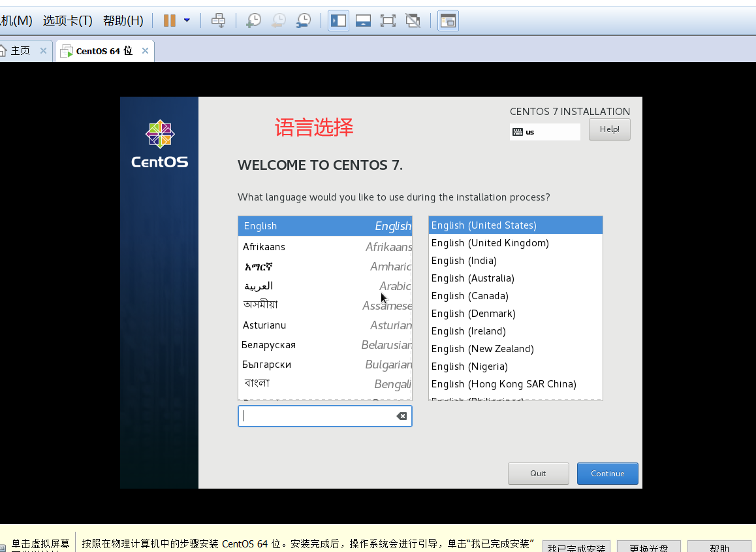
Task: Toggle the library sidebar view icon
Action: pyautogui.click(x=338, y=21)
